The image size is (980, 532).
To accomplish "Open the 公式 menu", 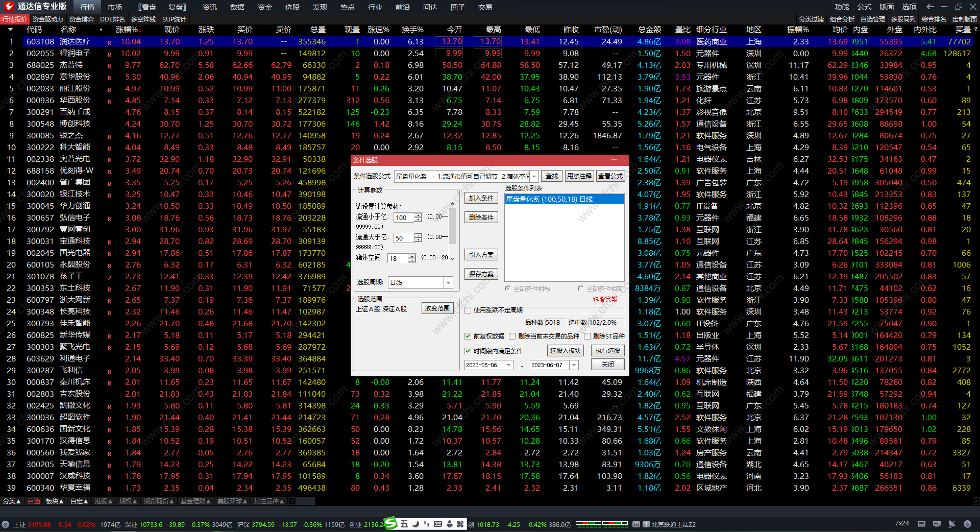I will [864, 7].
